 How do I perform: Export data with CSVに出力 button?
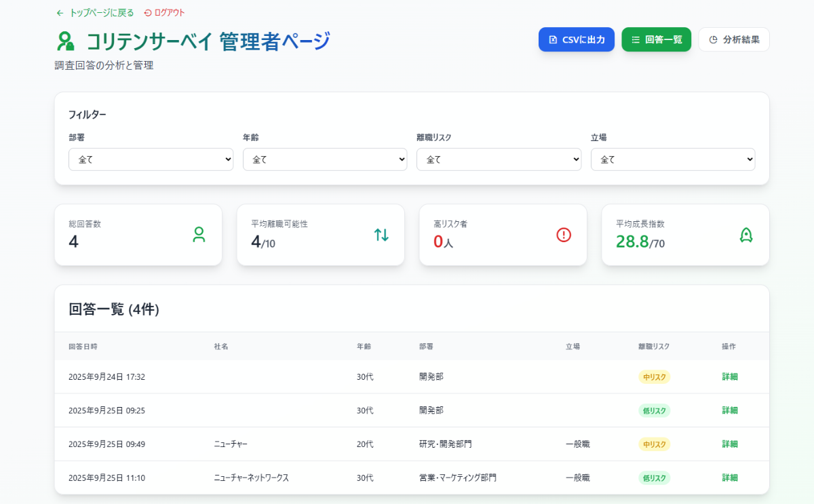576,39
